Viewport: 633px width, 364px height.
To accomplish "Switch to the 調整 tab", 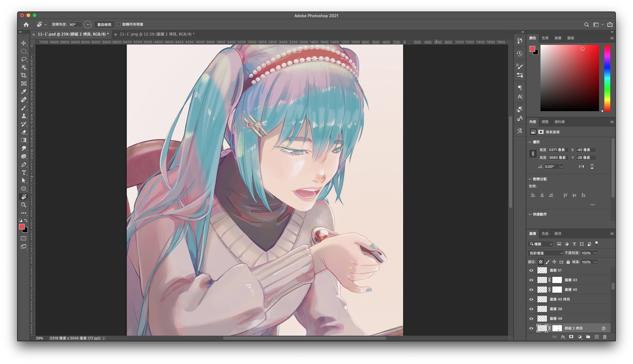I will [x=545, y=122].
